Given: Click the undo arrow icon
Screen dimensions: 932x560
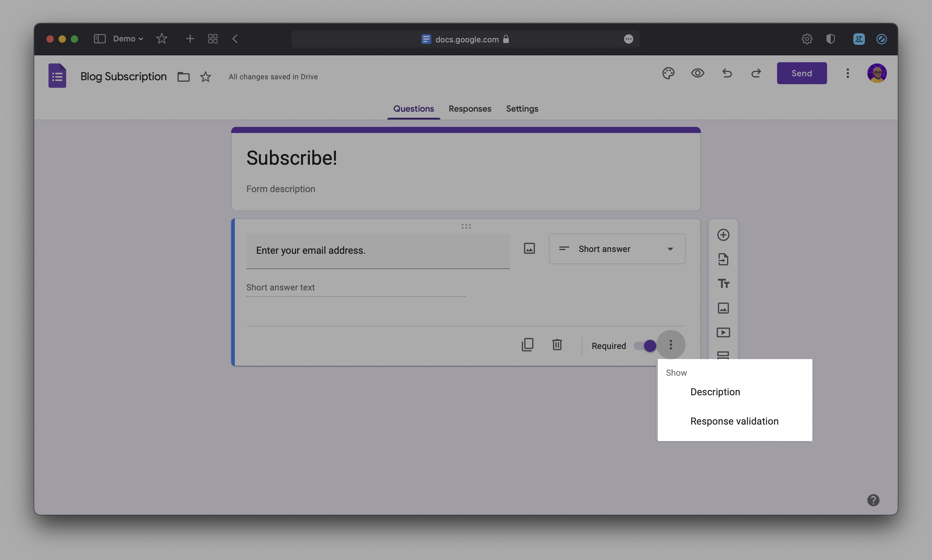Looking at the screenshot, I should [x=727, y=73].
